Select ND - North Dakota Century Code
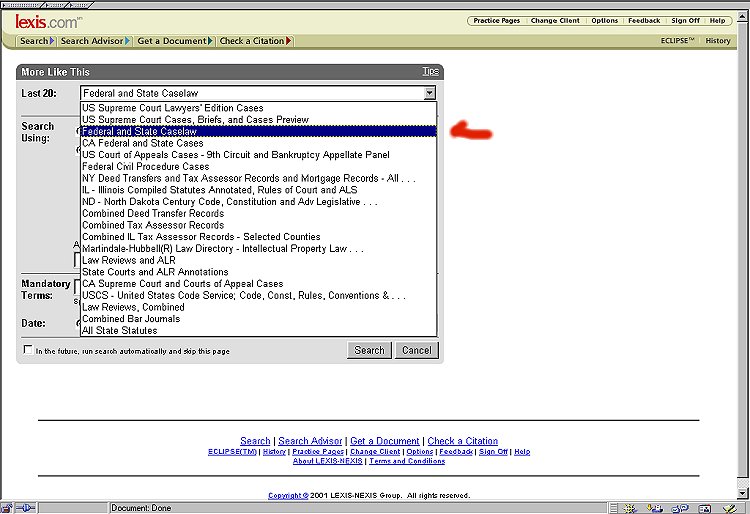Viewport: 750px width, 514px height. [x=258, y=202]
